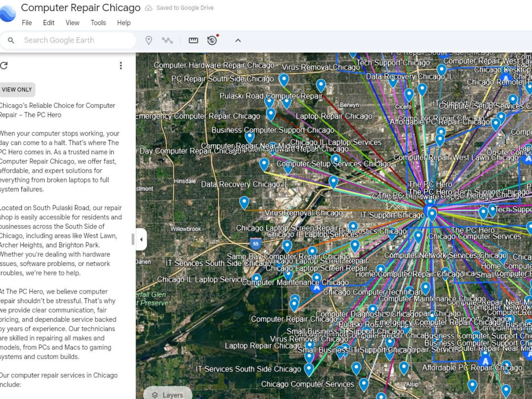The image size is (532, 399).
Task: Click the Affordable PC Repair Chicago label at bottom
Action: point(472,368)
